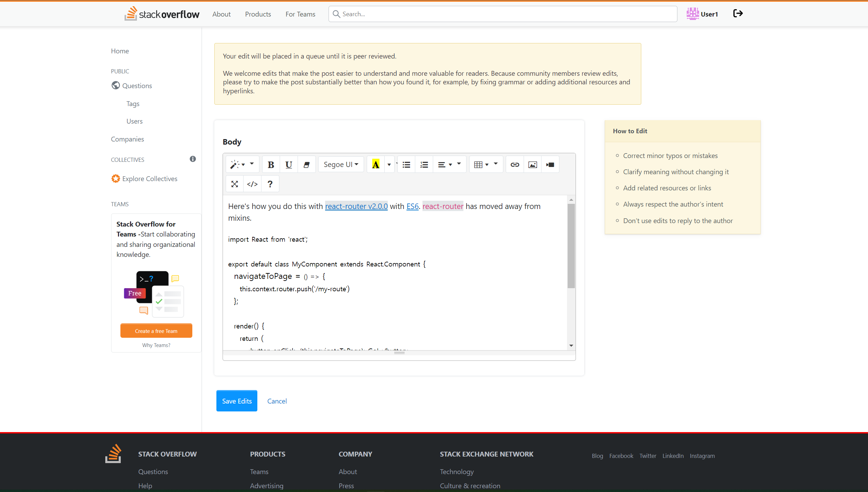Click the insert link chain icon

click(x=515, y=165)
